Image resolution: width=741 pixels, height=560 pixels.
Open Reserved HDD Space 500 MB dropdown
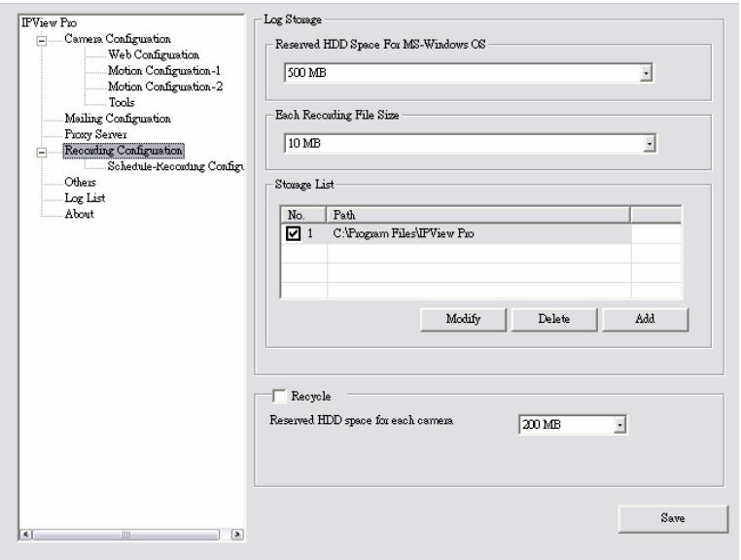tap(646, 73)
